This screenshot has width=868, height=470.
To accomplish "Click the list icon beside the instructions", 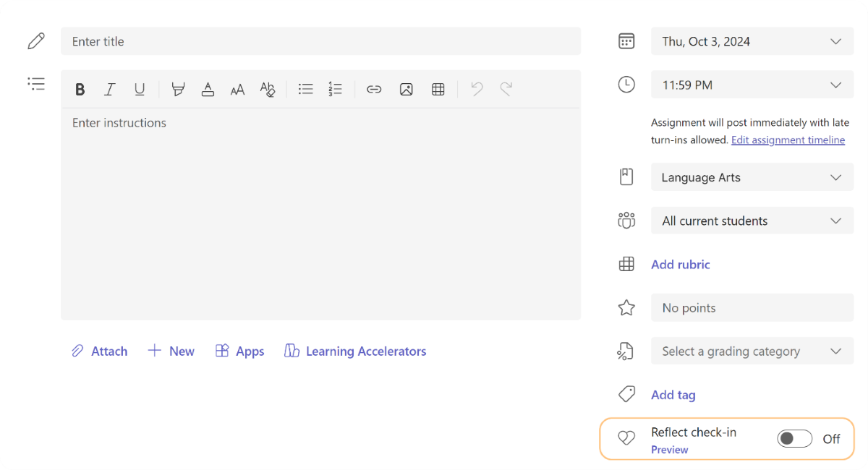I will [36, 84].
